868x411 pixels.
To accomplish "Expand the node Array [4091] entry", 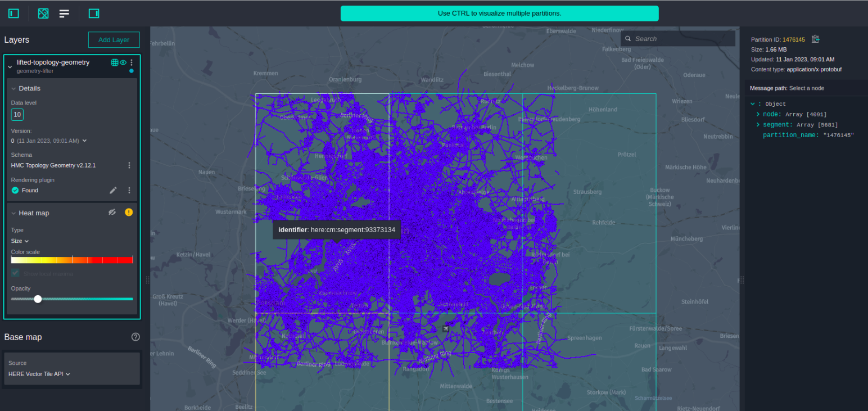I will (x=758, y=114).
